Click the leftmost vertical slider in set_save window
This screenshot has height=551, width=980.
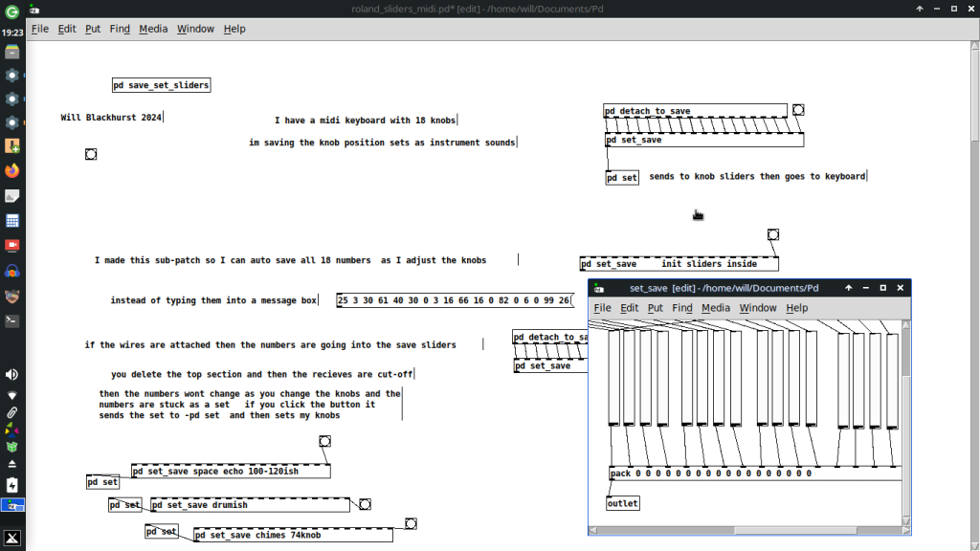point(613,377)
